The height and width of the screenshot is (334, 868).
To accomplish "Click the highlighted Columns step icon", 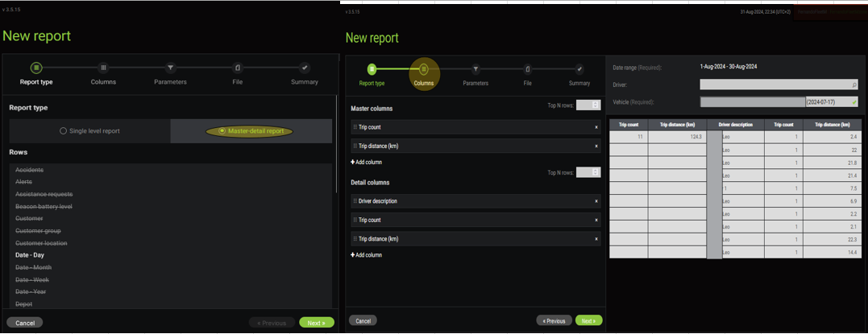I will point(424,70).
